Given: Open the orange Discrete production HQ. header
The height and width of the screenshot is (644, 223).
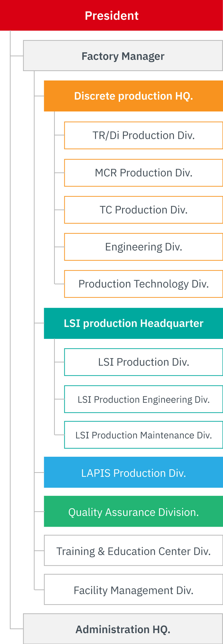Looking at the screenshot, I should tap(134, 96).
